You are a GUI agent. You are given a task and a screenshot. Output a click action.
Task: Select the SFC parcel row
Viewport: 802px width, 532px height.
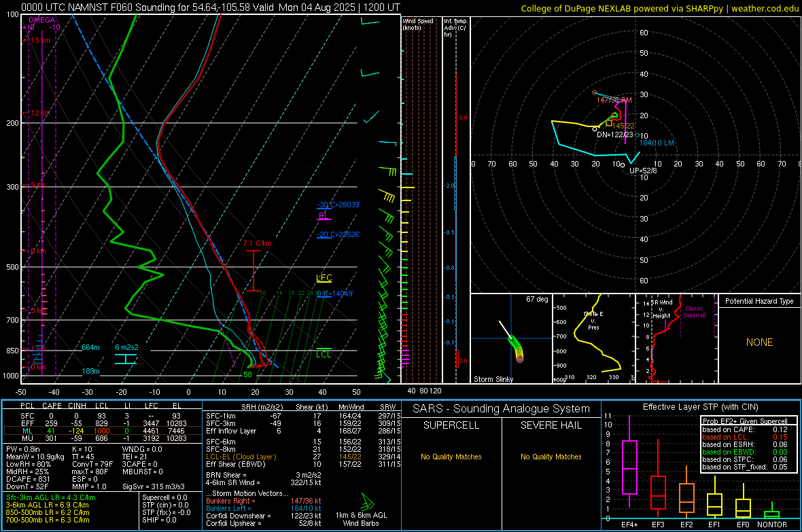103,416
